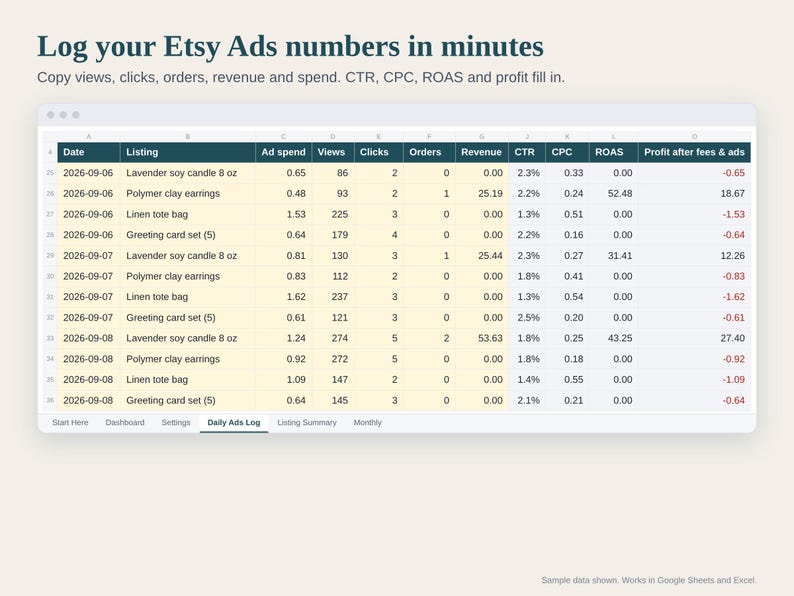Image resolution: width=794 pixels, height=596 pixels.
Task: Click the ROAS column header
Action: (x=613, y=152)
